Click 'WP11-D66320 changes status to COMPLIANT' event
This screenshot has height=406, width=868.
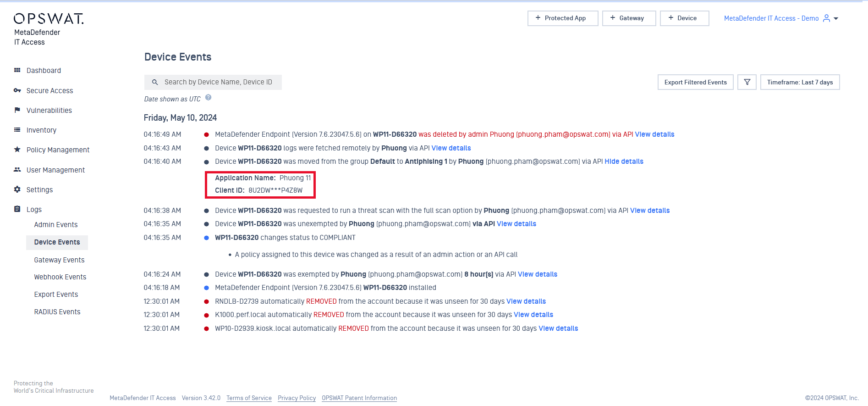click(285, 238)
